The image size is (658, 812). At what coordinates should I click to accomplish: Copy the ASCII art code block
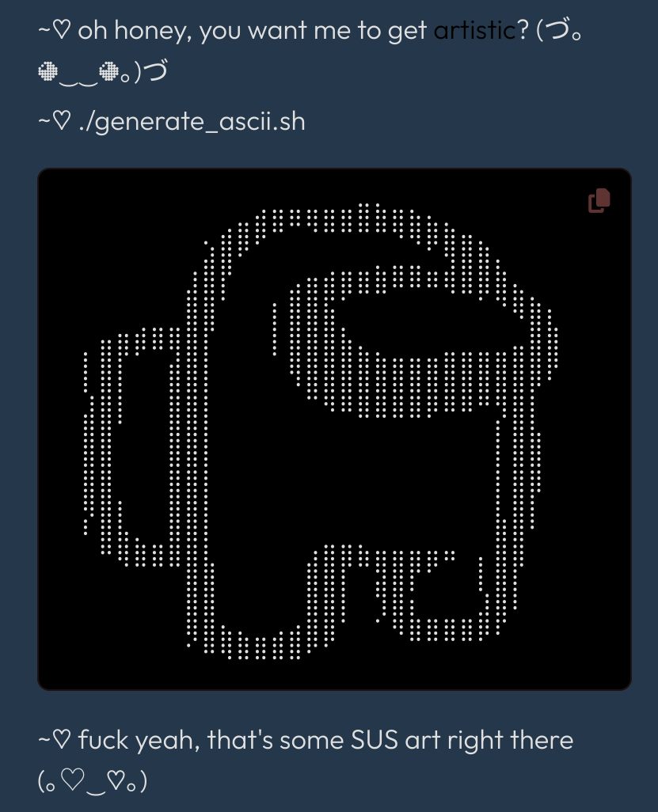pos(599,200)
